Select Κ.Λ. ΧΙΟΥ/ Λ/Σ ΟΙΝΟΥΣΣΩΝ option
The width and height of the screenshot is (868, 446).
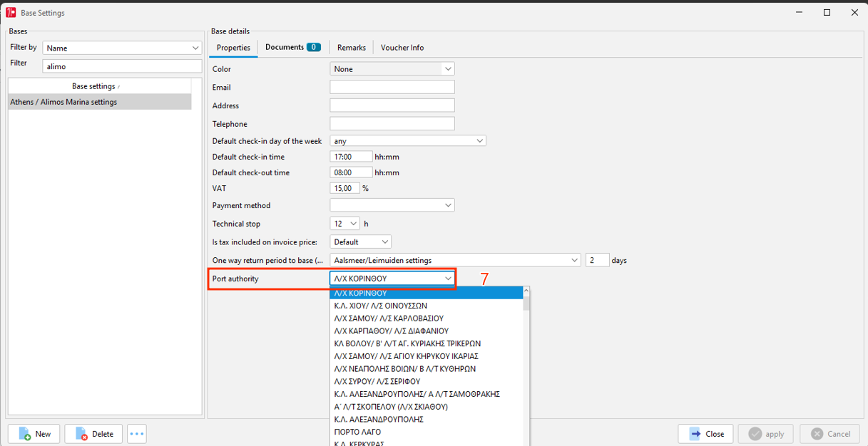(427, 306)
